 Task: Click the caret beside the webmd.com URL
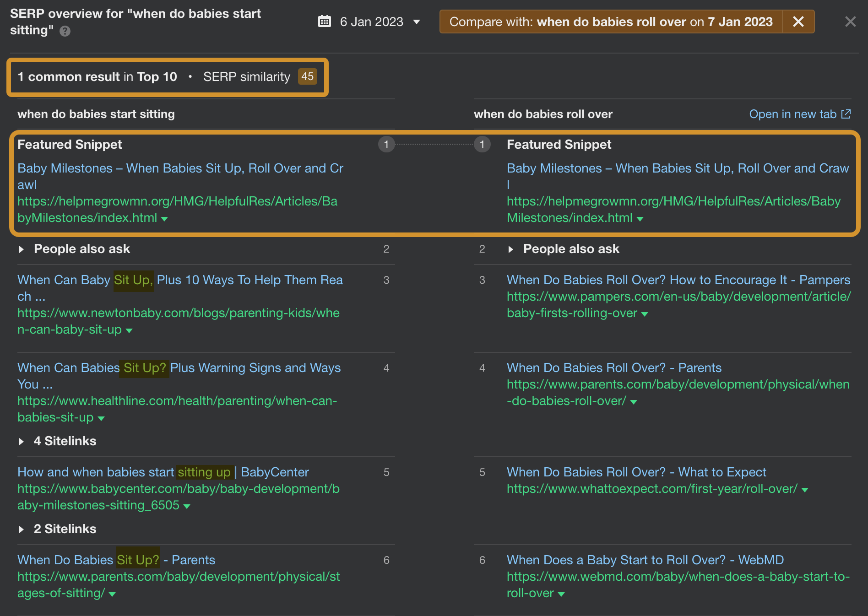pos(562,593)
